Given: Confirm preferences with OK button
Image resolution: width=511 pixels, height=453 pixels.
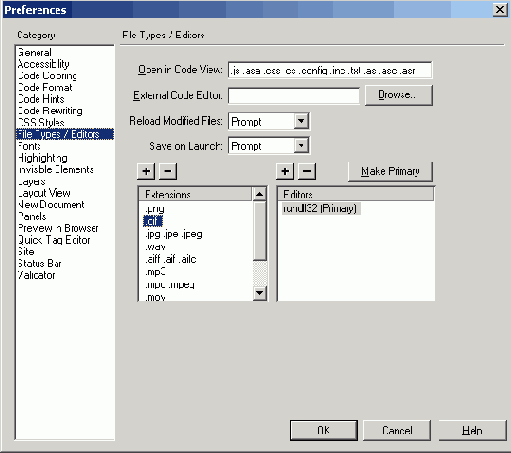Looking at the screenshot, I should pyautogui.click(x=324, y=430).
